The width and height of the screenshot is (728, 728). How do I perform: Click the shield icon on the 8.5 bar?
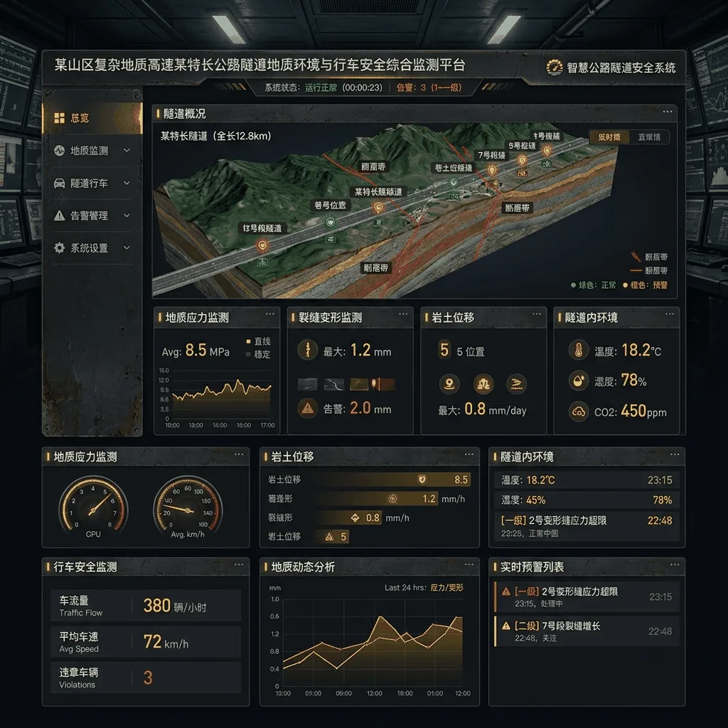pyautogui.click(x=422, y=480)
